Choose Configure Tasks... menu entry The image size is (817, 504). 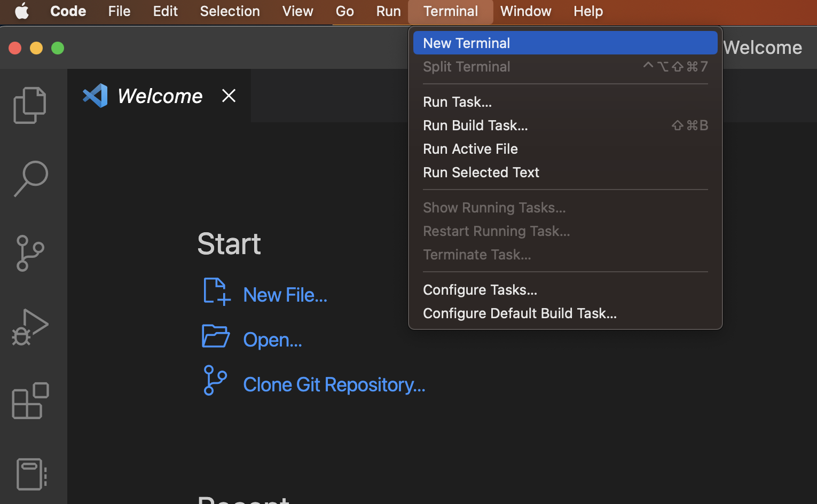565,289
